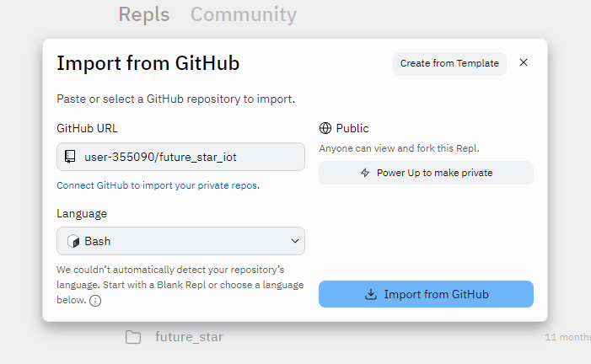This screenshot has width=591, height=364.
Task: Expand the Language dropdown chevron
Action: click(x=295, y=241)
